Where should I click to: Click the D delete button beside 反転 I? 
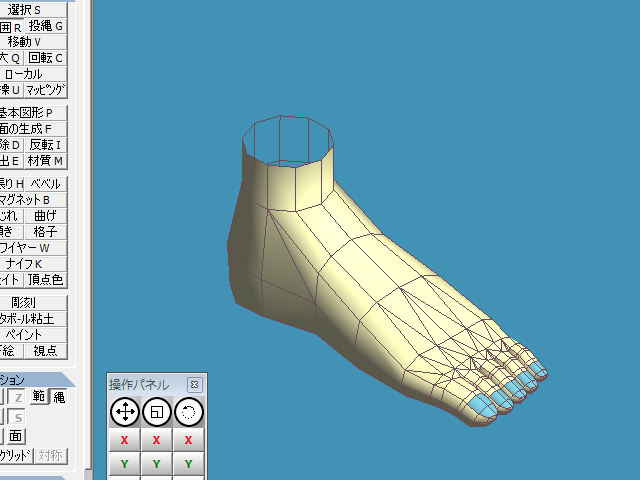[11, 145]
